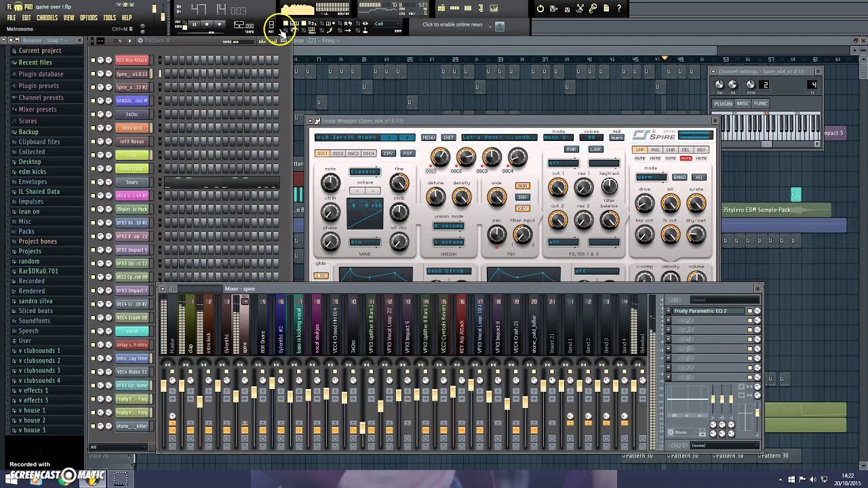Screen dimensions: 868x488
Task: Open the Cell snap dropdown in toolbar
Action: (x=388, y=24)
